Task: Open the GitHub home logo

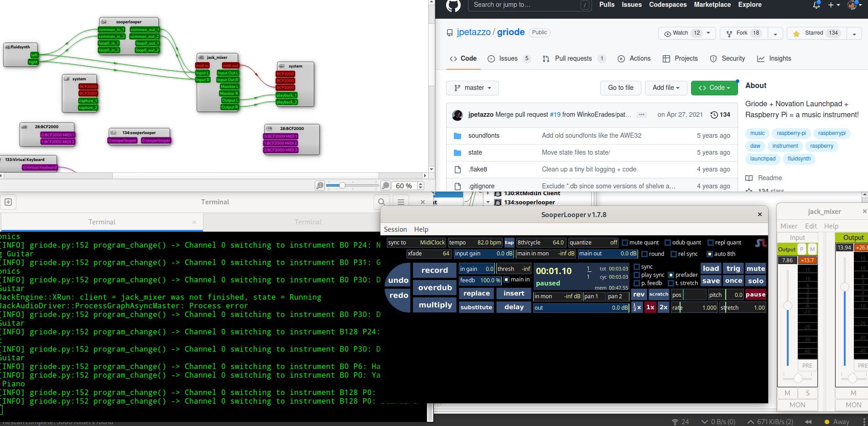Action: pos(453,5)
